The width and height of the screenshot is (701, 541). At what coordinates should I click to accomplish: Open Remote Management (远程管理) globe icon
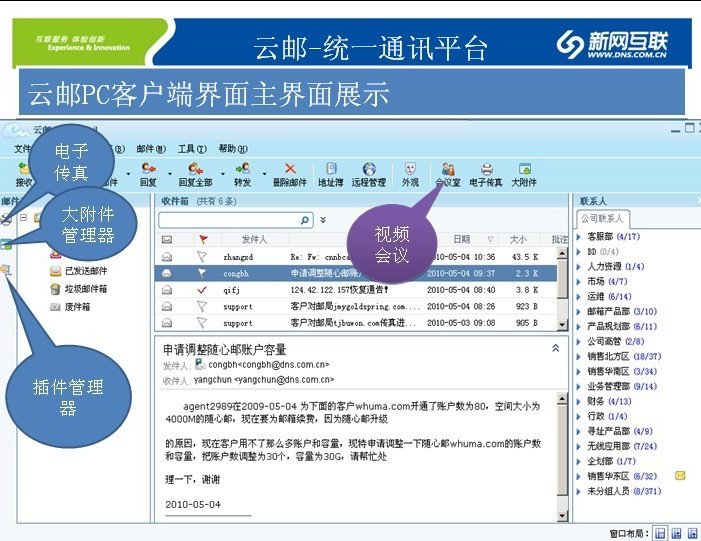point(369,169)
